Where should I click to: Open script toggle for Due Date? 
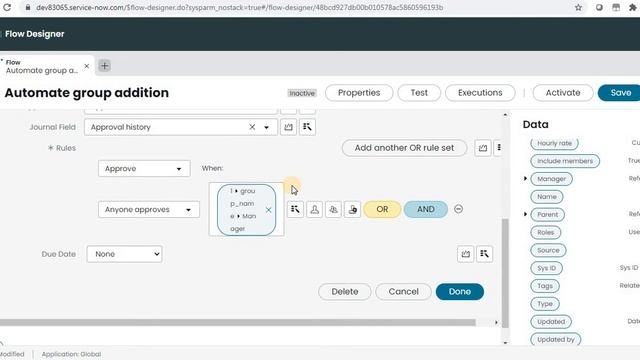coord(466,254)
